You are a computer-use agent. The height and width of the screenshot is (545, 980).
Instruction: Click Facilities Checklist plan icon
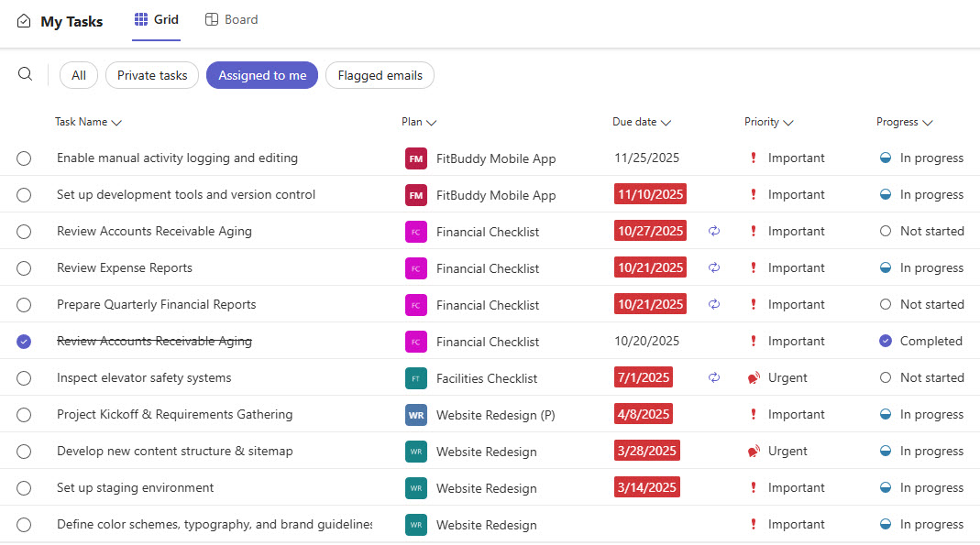point(416,378)
